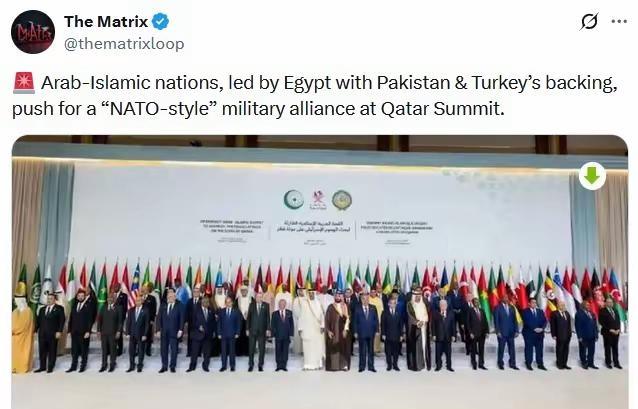This screenshot has height=409, width=638.
Task: Click the green download arrow button
Action: click(x=592, y=176)
